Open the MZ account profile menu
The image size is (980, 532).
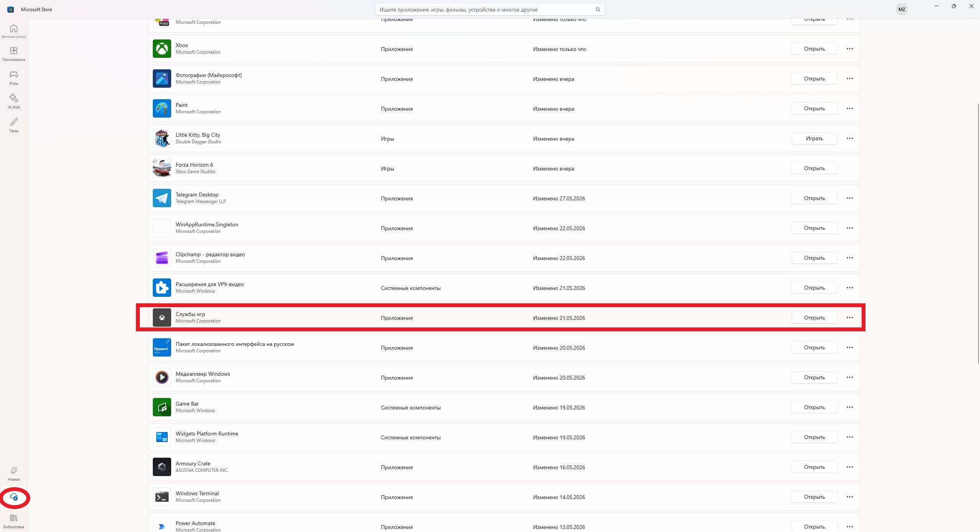coord(902,10)
